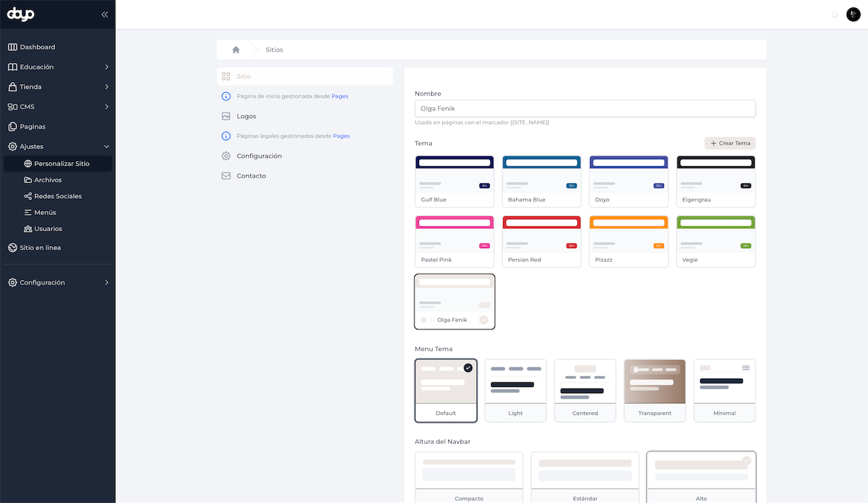Open Sitio en línea globe icon

point(12,248)
